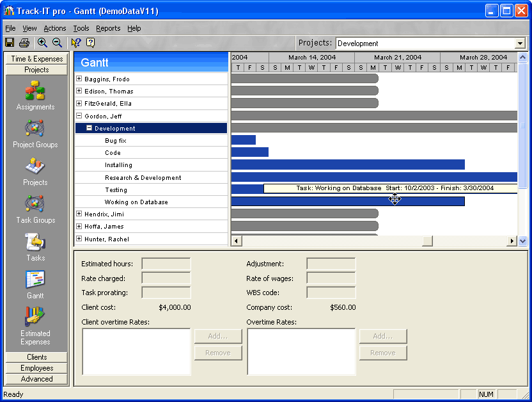Select the Tasks sidebar icon
Screen dimensions: 532x402
[35, 243]
